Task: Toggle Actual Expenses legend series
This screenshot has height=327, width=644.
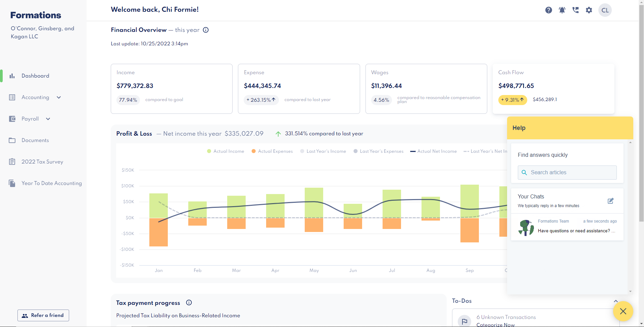Action: click(272, 151)
